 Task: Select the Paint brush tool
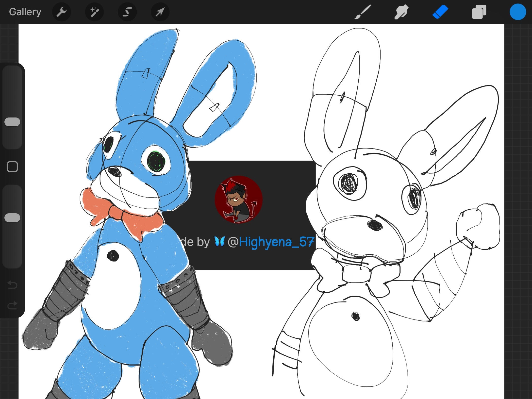tap(363, 12)
